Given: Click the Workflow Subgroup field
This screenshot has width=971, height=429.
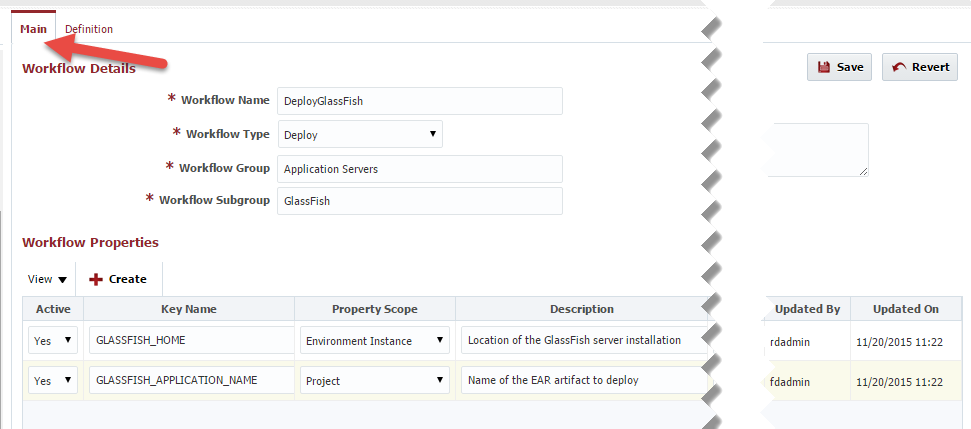Looking at the screenshot, I should 420,201.
